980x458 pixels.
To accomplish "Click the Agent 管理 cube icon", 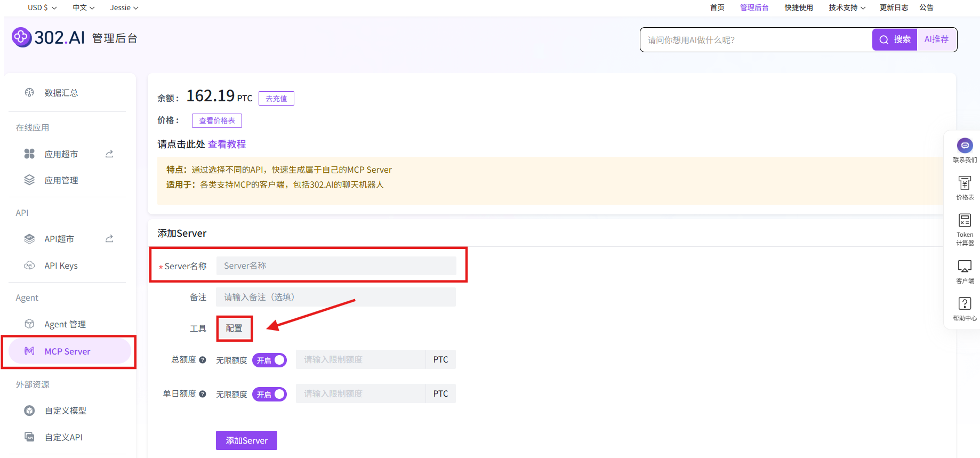I will pyautogui.click(x=29, y=324).
